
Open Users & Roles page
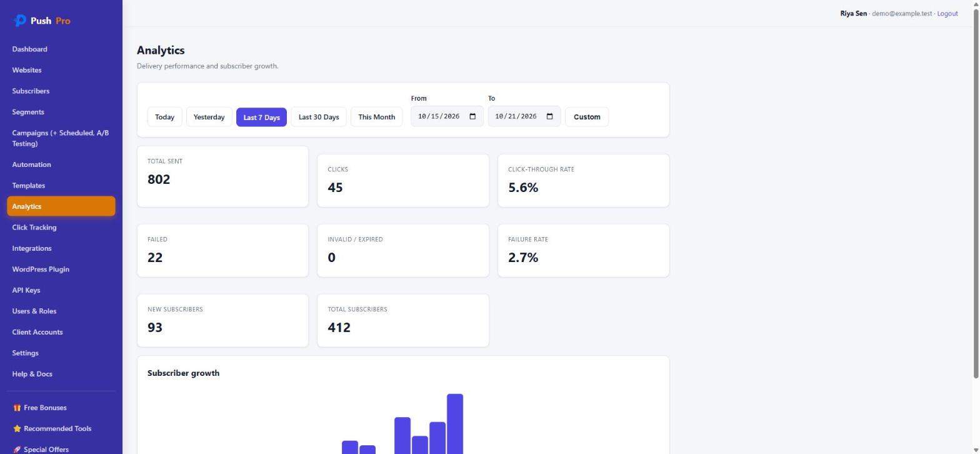tap(61, 311)
